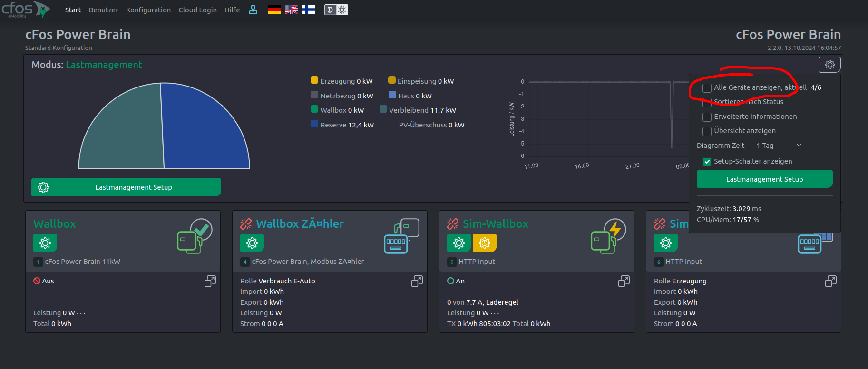Open settings gear of HTTP Input 6 tile
This screenshot has width=868, height=369.
(x=666, y=243)
